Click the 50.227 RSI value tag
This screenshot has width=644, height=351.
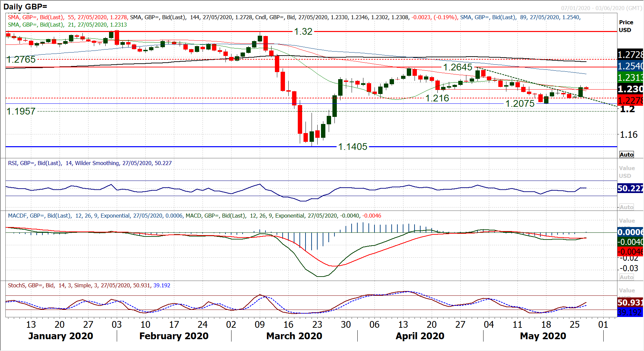(630, 188)
